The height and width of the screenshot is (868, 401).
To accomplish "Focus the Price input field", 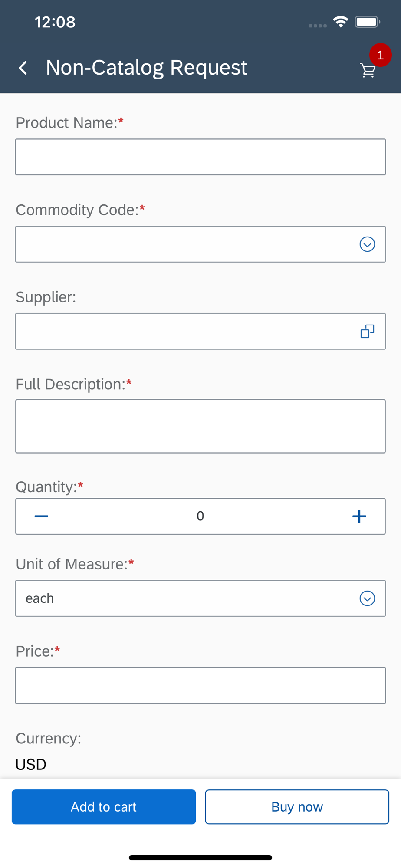I will click(x=200, y=685).
